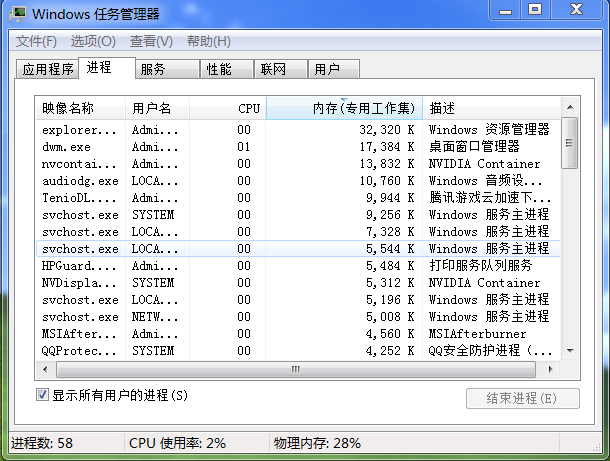This screenshot has width=610, height=461.
Task: Open the 性能 tab
Action: (x=227, y=69)
